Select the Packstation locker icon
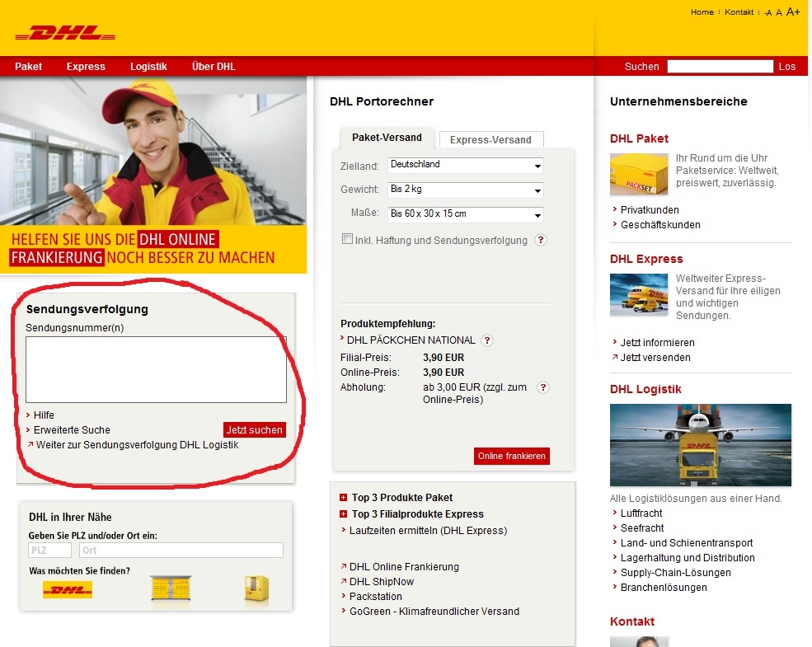This screenshot has width=812, height=647. pos(171,588)
